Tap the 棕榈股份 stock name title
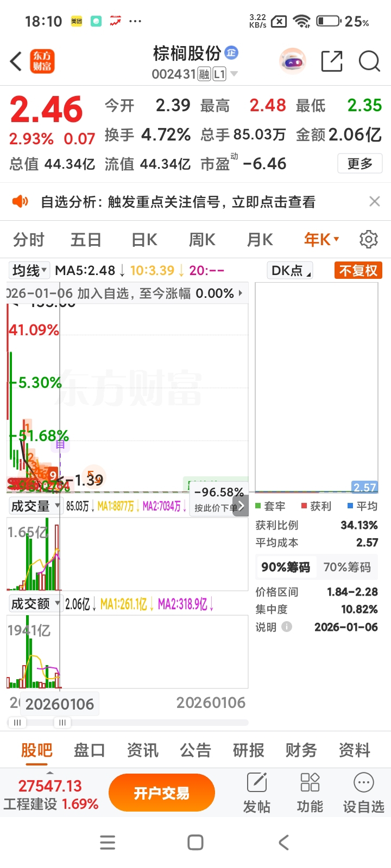This screenshot has width=391, height=868. [187, 53]
